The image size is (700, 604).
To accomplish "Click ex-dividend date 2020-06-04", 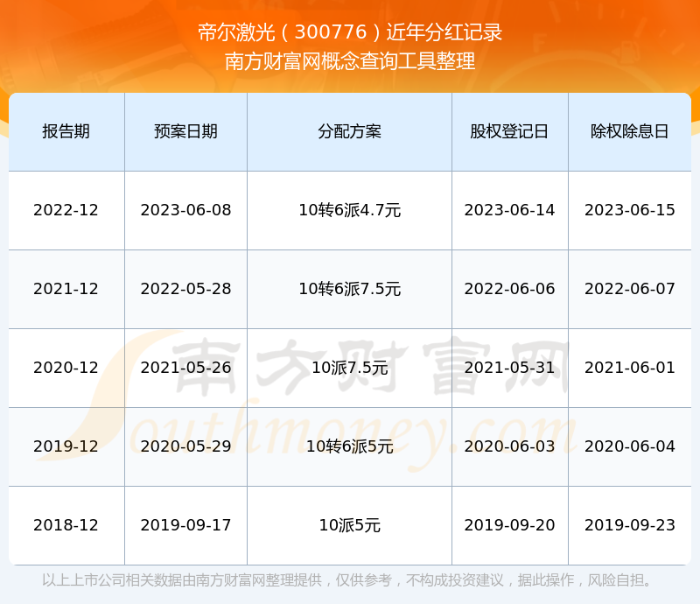I will click(629, 446).
